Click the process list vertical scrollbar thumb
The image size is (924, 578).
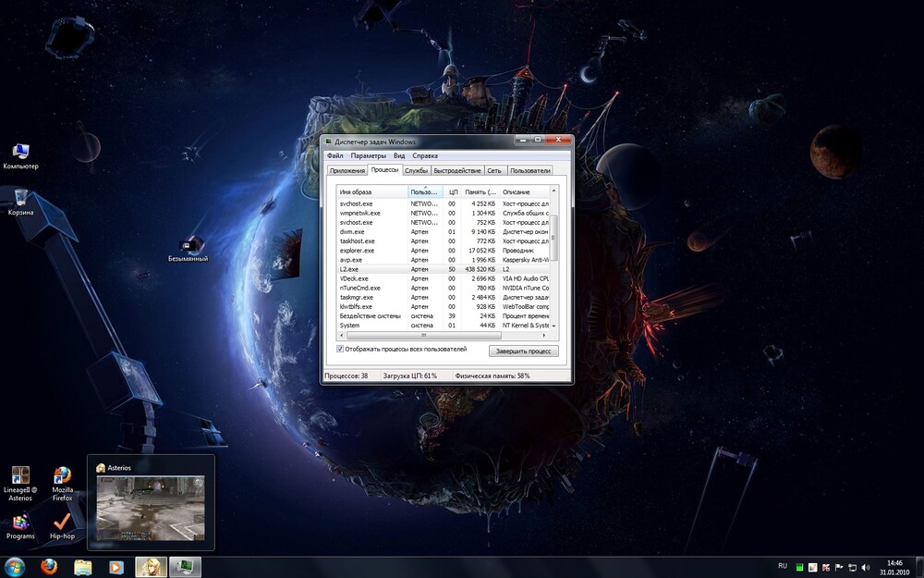pos(553,239)
